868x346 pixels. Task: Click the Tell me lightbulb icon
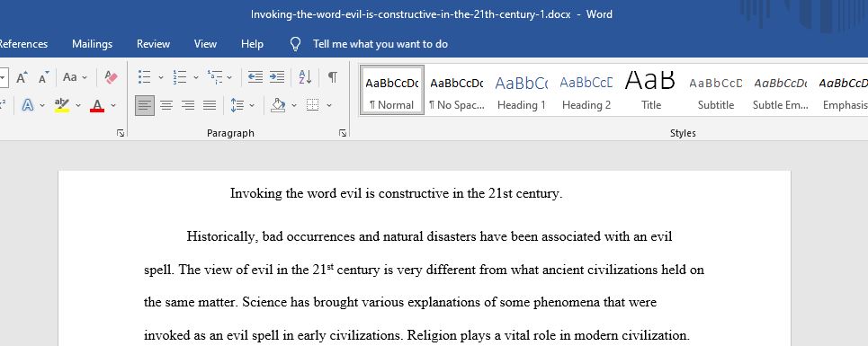click(296, 44)
